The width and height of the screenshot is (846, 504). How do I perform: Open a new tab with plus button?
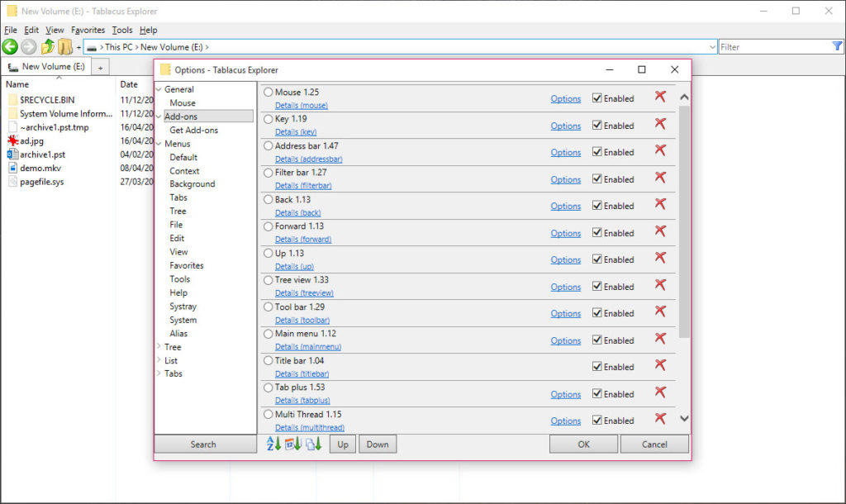click(100, 68)
